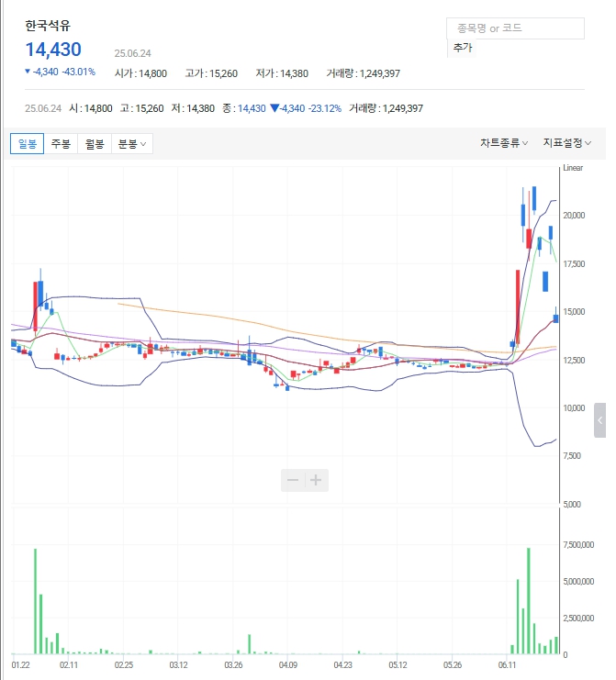
Task: Zoom in chart with plus icon
Action: point(316,480)
